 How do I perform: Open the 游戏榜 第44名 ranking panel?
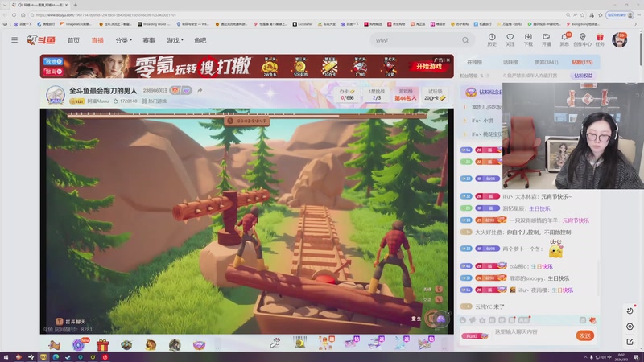pos(406,94)
